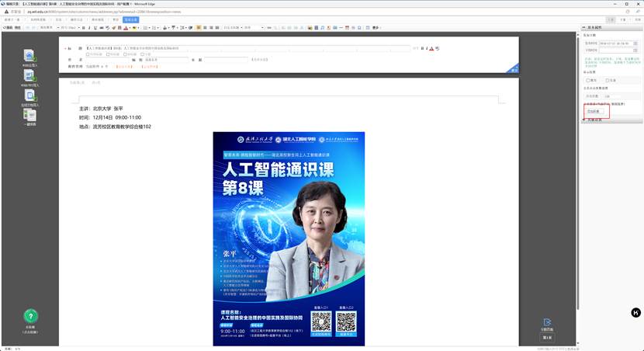Viewport: 644px width, 351px height.
Task: Click the location text line ending in 102
Action: pyautogui.click(x=115, y=127)
